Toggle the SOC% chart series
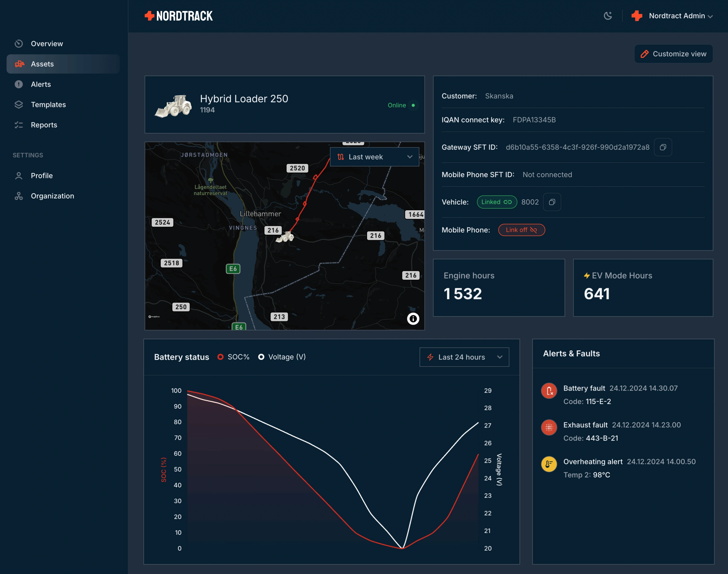 tap(233, 357)
